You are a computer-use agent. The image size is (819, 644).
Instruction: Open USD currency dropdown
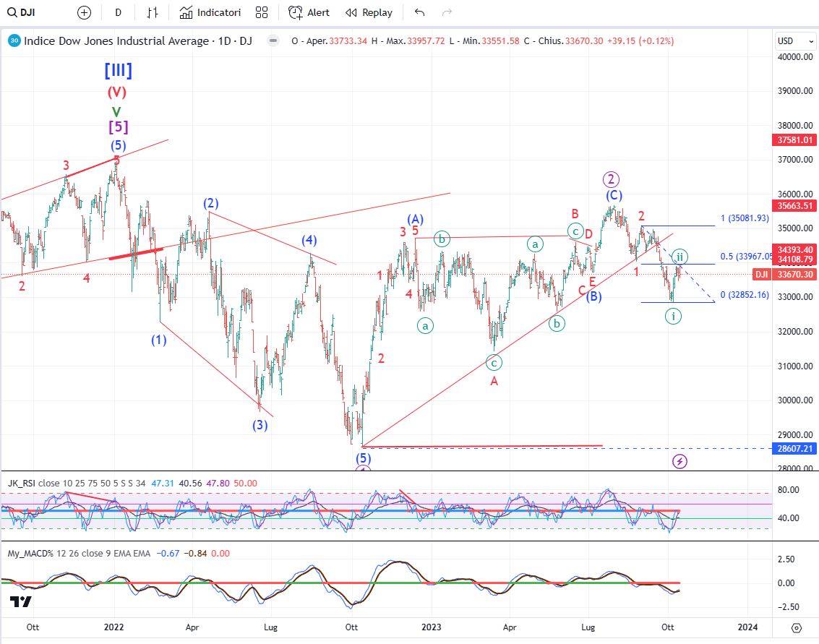[794, 40]
